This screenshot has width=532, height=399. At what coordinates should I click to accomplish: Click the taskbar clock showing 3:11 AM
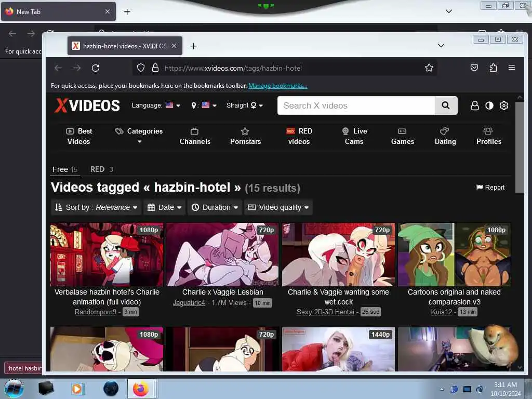click(506, 389)
